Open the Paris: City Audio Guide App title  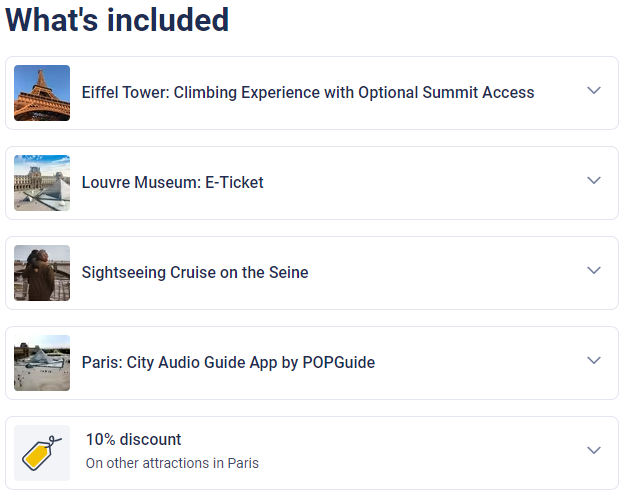228,363
